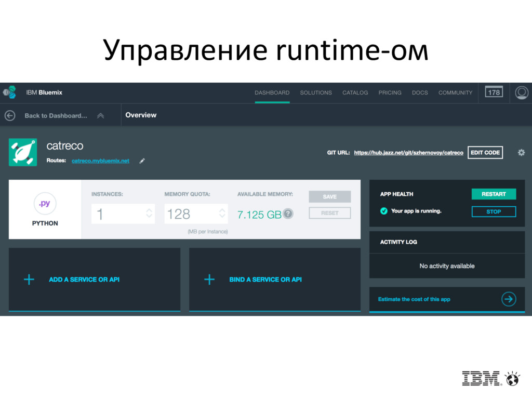Screen dimensions: 532x399
Task: Click the Activity Log heading
Action: pos(398,242)
